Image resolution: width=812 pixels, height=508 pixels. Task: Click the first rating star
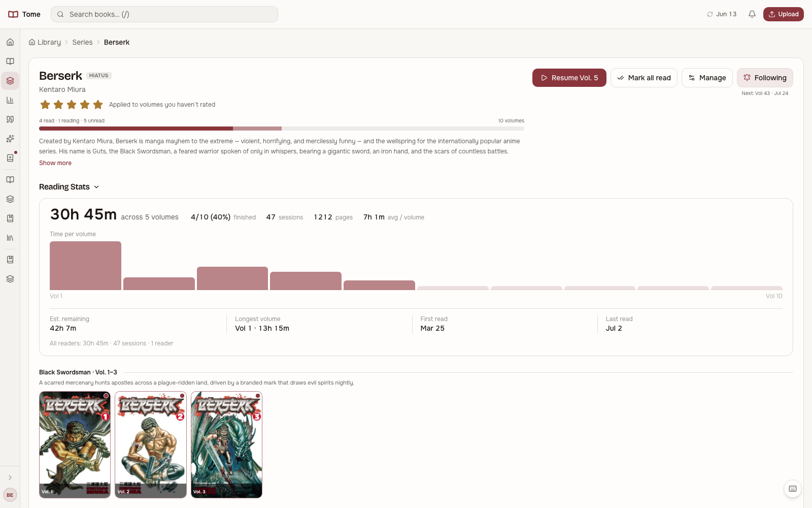(45, 105)
